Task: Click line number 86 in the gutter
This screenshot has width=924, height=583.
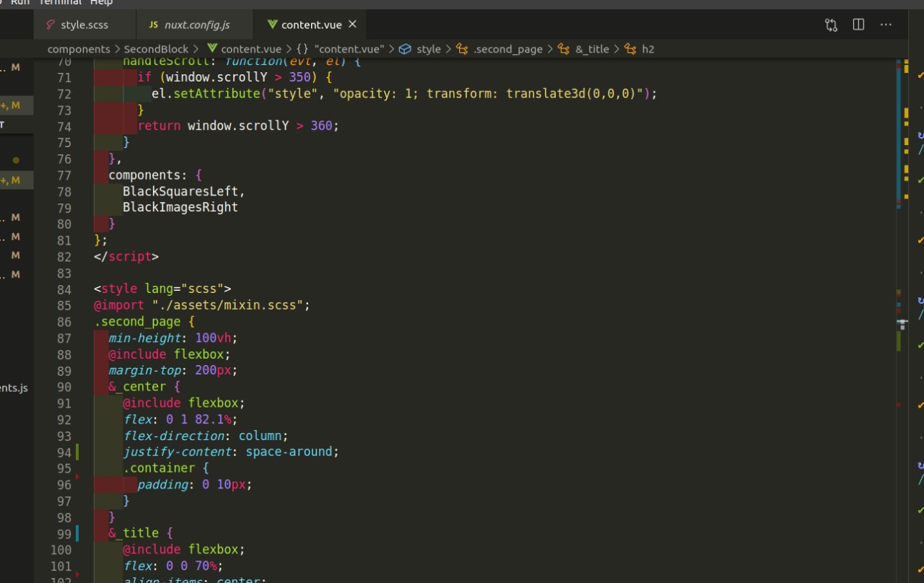Action: [x=64, y=322]
